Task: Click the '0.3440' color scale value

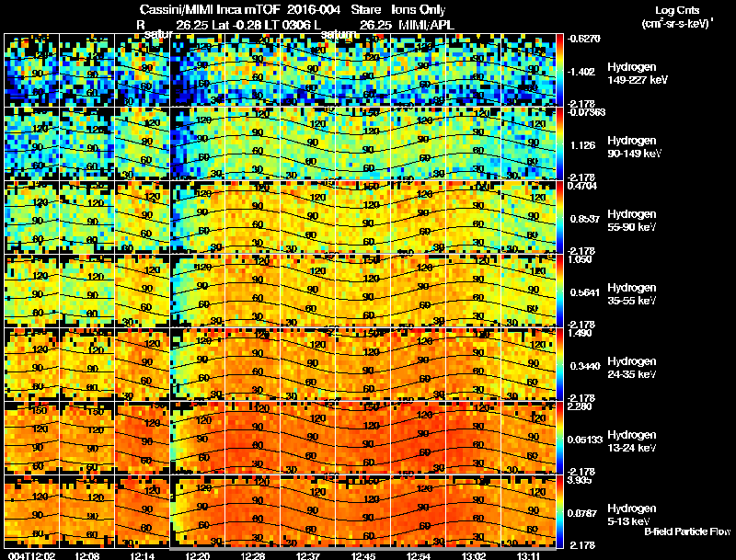Action: [585, 366]
